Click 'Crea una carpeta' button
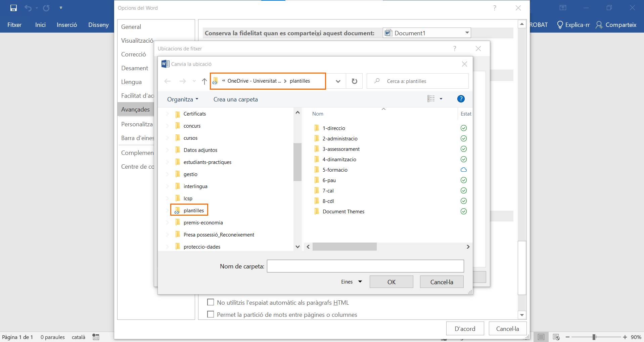Image resolution: width=644 pixels, height=342 pixels. (235, 99)
